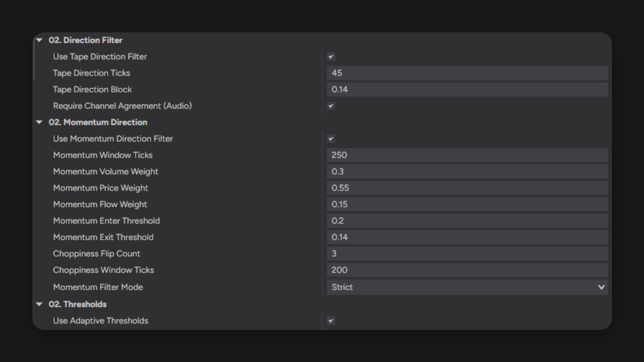The height and width of the screenshot is (362, 644).
Task: Collapse the 02. Direction Filter section
Action: coord(39,40)
